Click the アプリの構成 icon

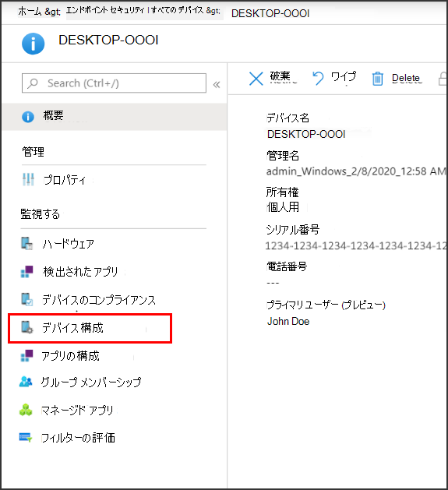27,356
